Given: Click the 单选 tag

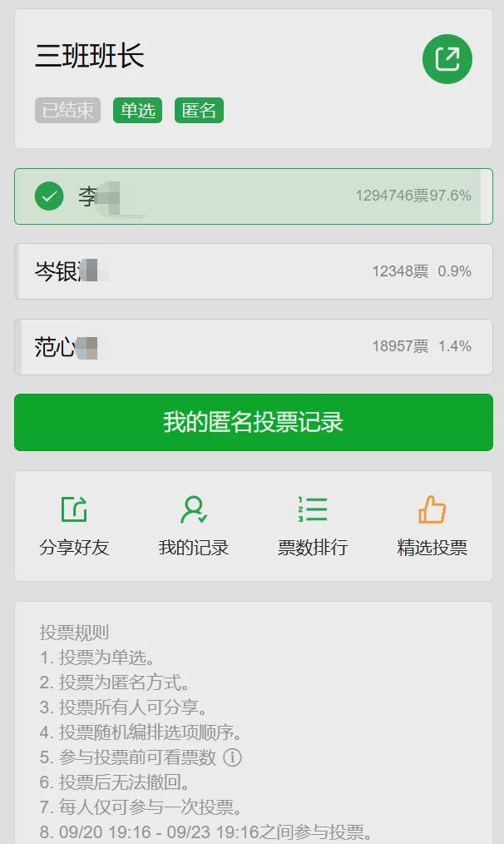Looking at the screenshot, I should point(138,111).
